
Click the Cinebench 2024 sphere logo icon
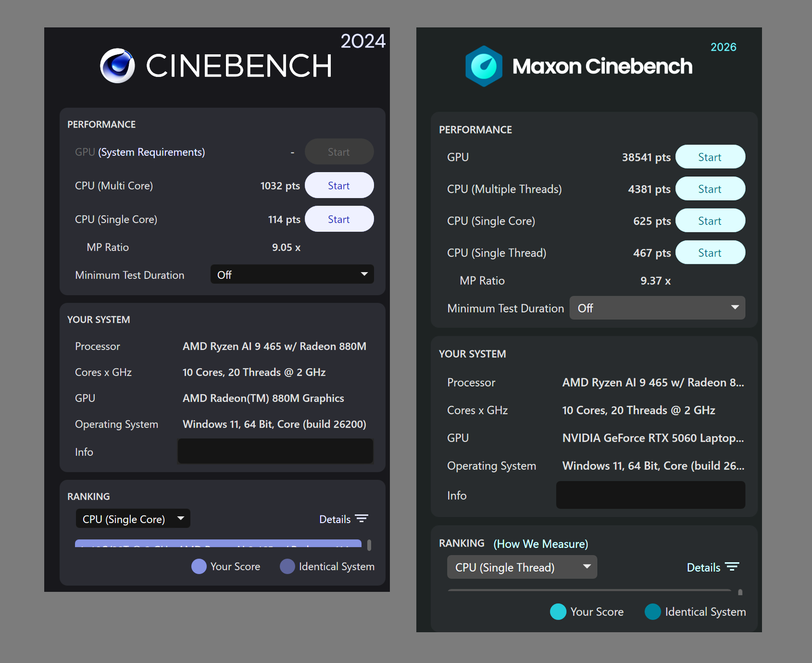tap(117, 66)
